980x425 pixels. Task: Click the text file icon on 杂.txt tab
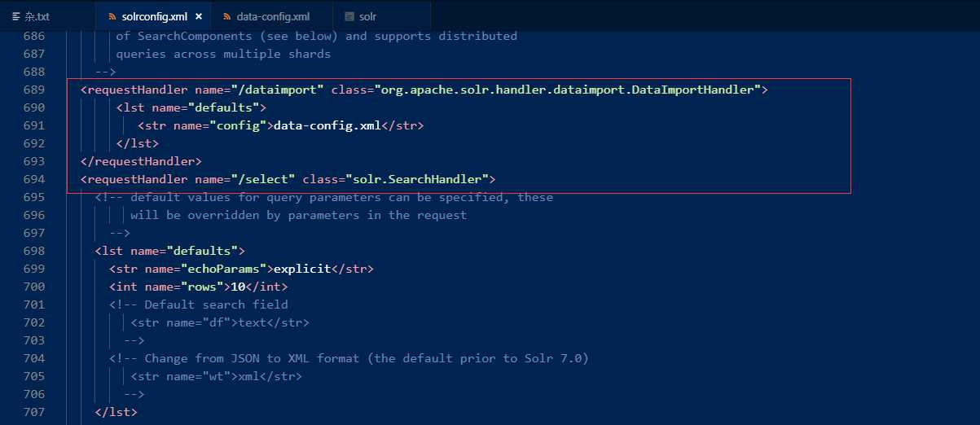(x=16, y=16)
